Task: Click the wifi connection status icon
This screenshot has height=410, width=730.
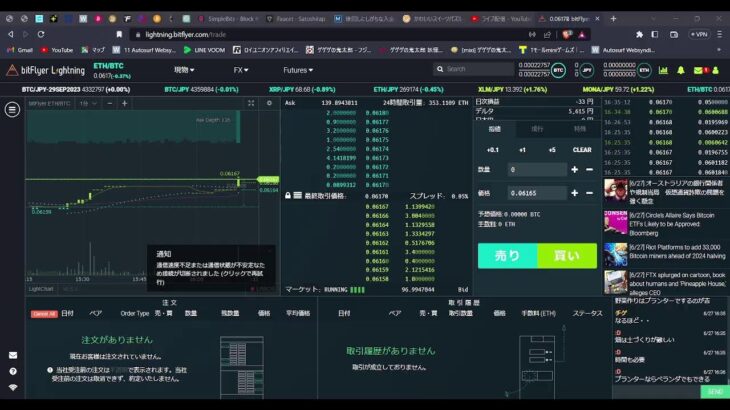Action: tap(13, 387)
